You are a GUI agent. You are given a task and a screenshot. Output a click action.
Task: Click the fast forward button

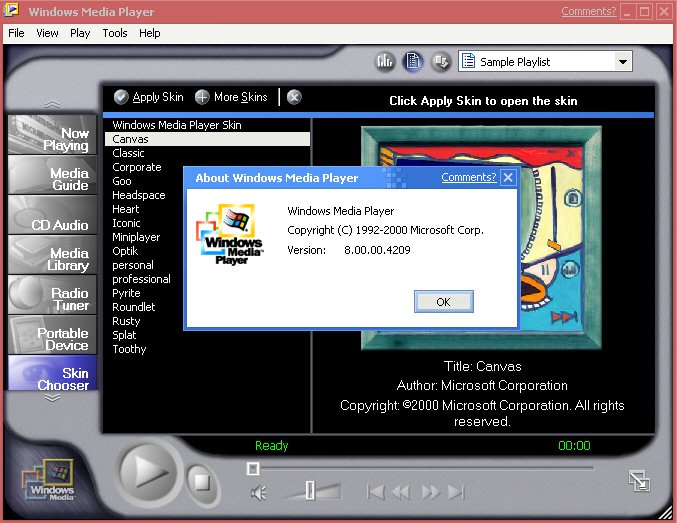click(430, 492)
